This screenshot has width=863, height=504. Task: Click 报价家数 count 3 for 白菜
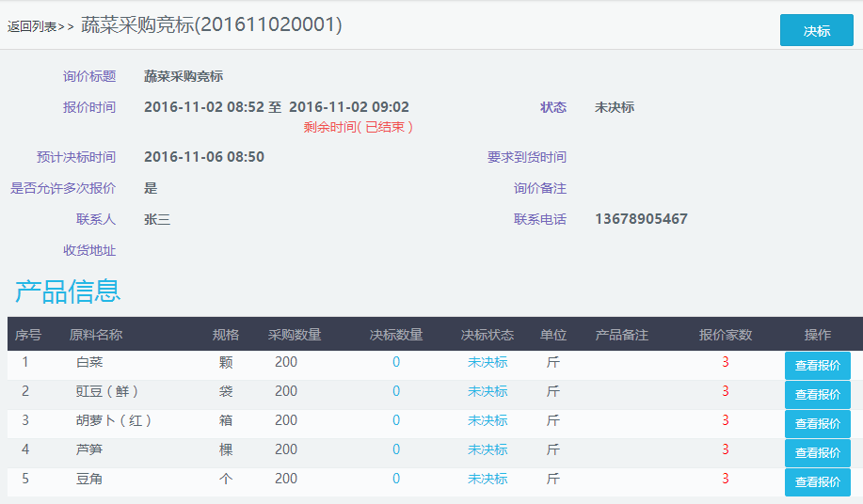[x=726, y=363]
